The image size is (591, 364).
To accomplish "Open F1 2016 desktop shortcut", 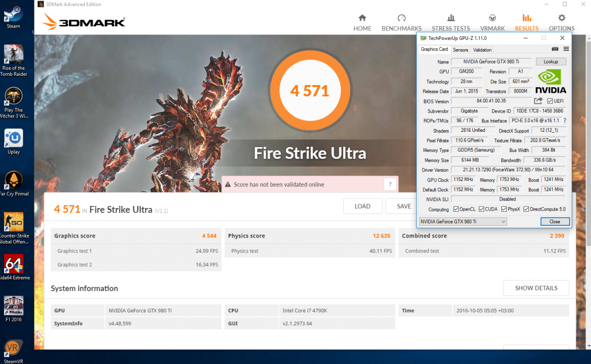I will (13, 309).
